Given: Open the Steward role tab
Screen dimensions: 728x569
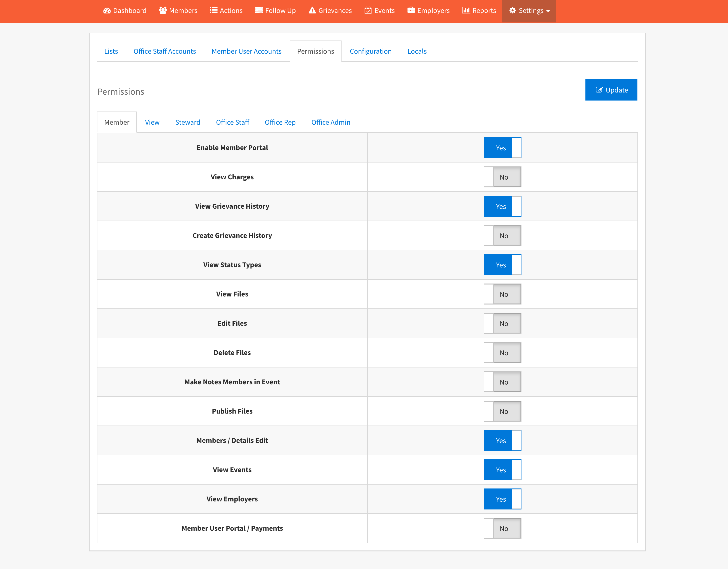Looking at the screenshot, I should [x=188, y=122].
